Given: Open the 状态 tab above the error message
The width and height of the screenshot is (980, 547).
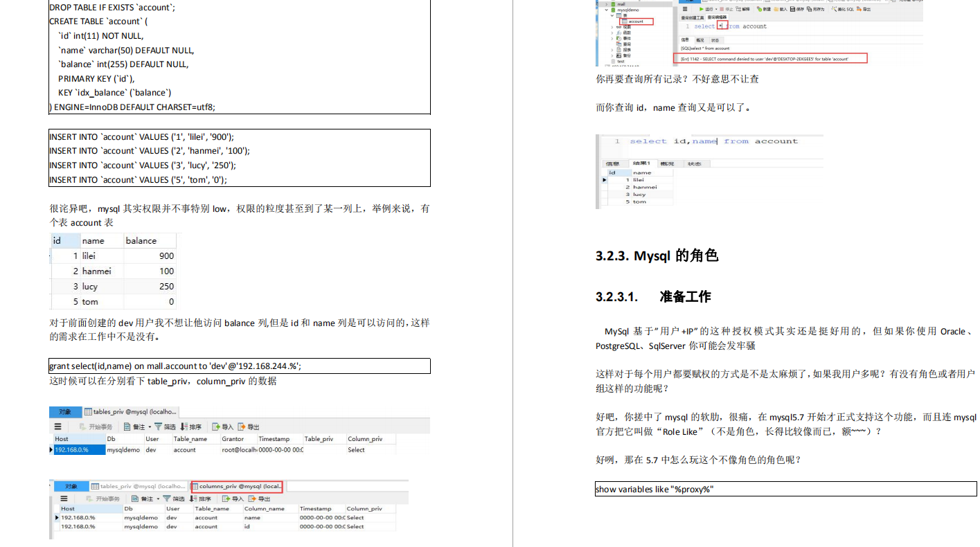Looking at the screenshot, I should 715,40.
